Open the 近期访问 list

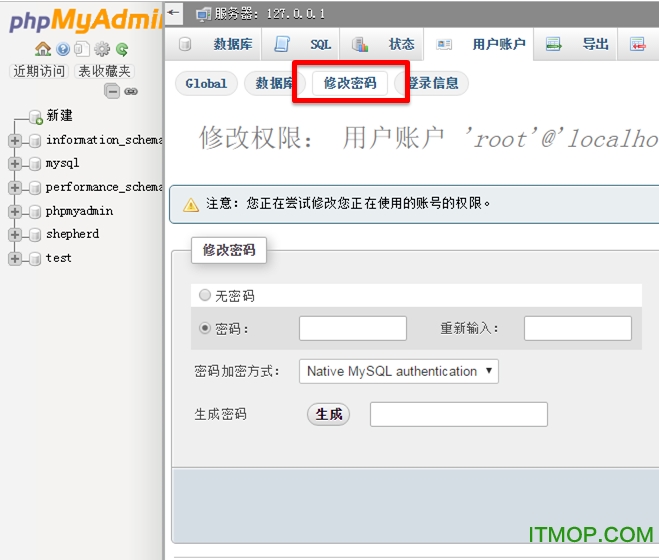39,71
